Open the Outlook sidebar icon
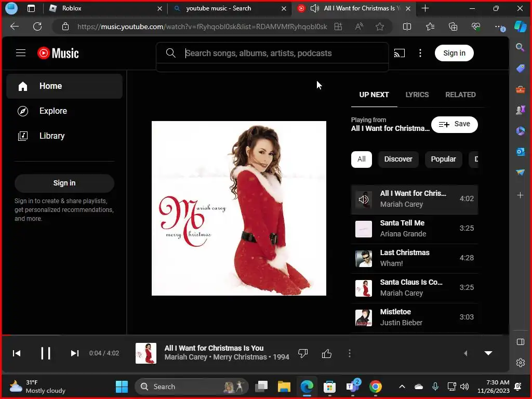532x399 pixels. (x=520, y=152)
